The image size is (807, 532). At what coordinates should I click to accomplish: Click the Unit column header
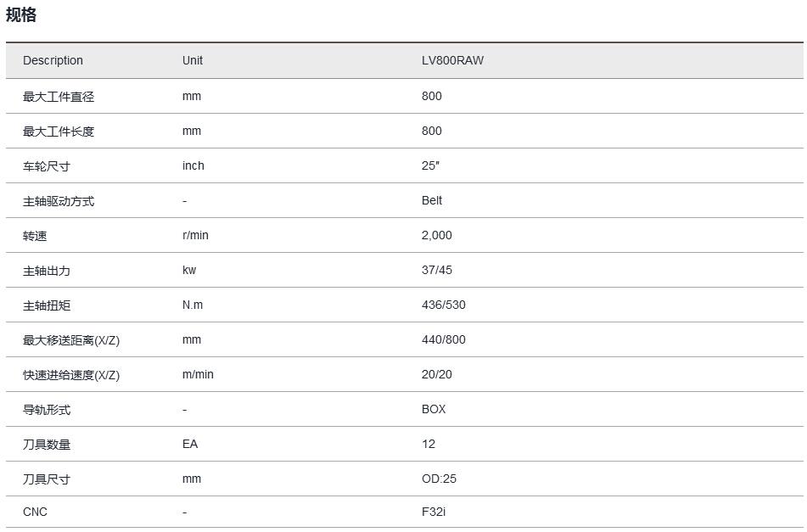193,60
